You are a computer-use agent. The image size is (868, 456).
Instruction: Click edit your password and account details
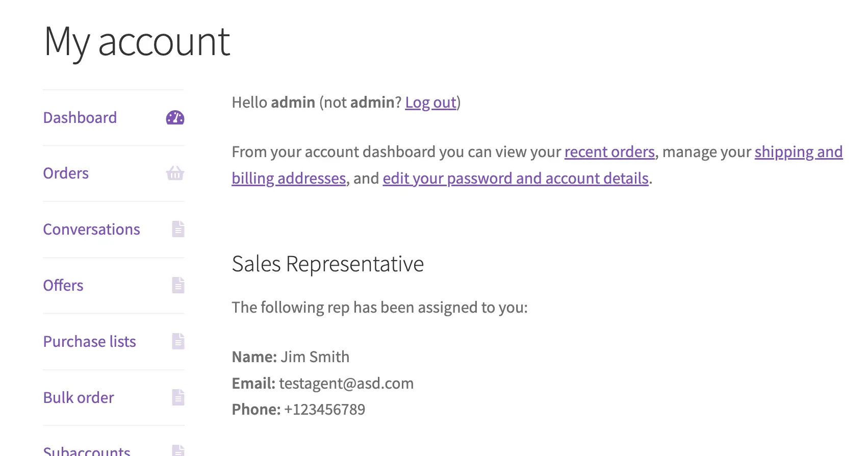(516, 179)
